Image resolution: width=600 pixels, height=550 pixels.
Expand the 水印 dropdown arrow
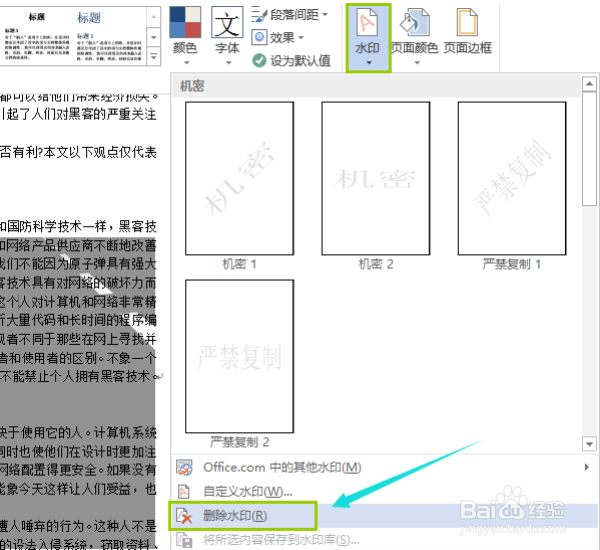pyautogui.click(x=368, y=62)
